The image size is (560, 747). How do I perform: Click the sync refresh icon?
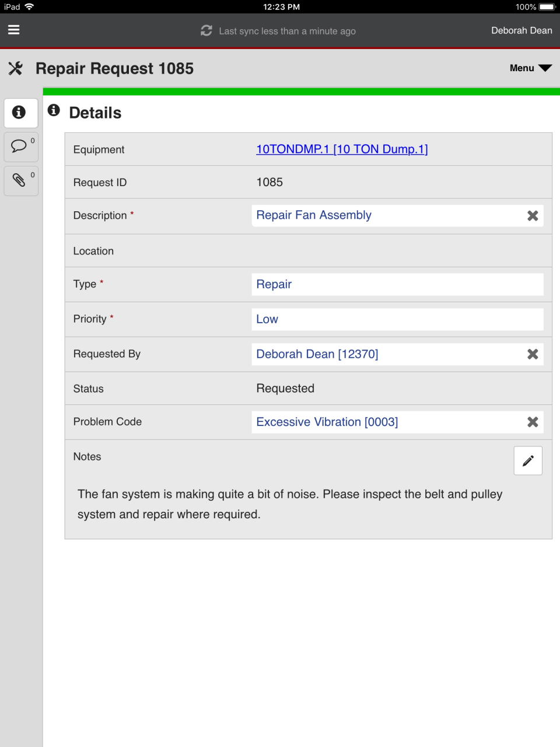coord(205,30)
